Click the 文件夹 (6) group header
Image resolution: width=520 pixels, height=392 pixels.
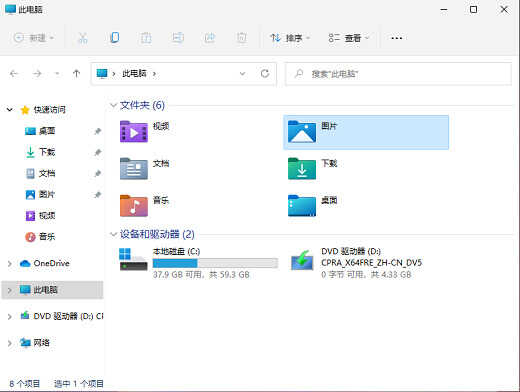[x=142, y=105]
